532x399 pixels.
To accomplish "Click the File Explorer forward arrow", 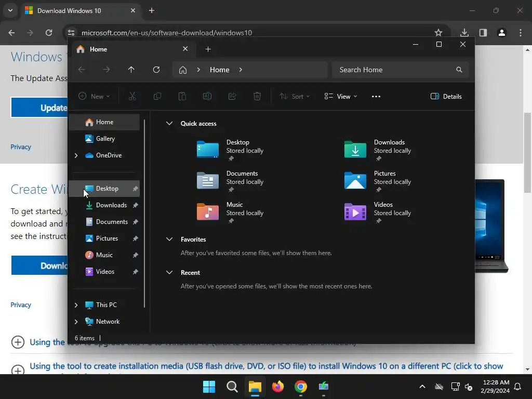I will pyautogui.click(x=107, y=70).
